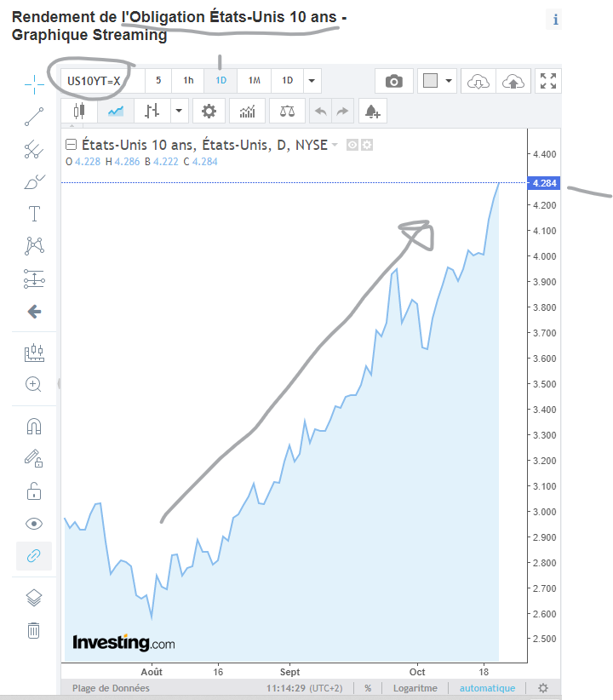
Task: Click the layout square swatch
Action: click(x=431, y=81)
